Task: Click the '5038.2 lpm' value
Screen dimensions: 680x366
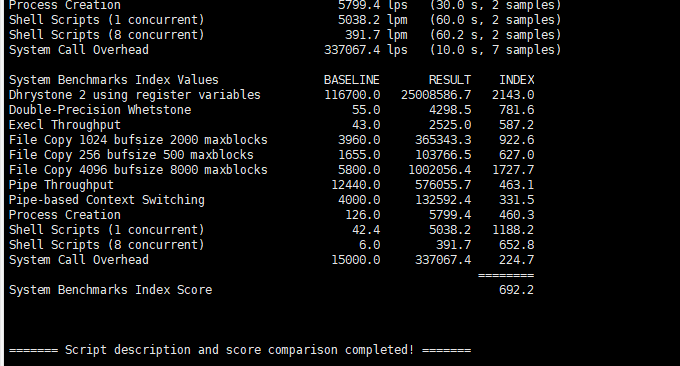Action: (x=373, y=20)
